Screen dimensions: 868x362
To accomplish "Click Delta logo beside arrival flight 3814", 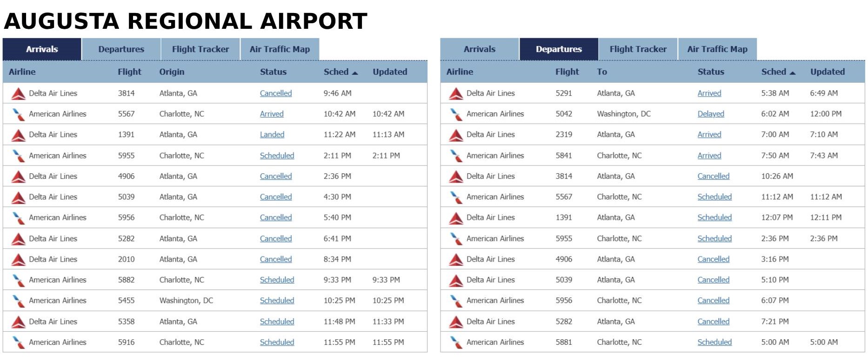I will pyautogui.click(x=18, y=93).
